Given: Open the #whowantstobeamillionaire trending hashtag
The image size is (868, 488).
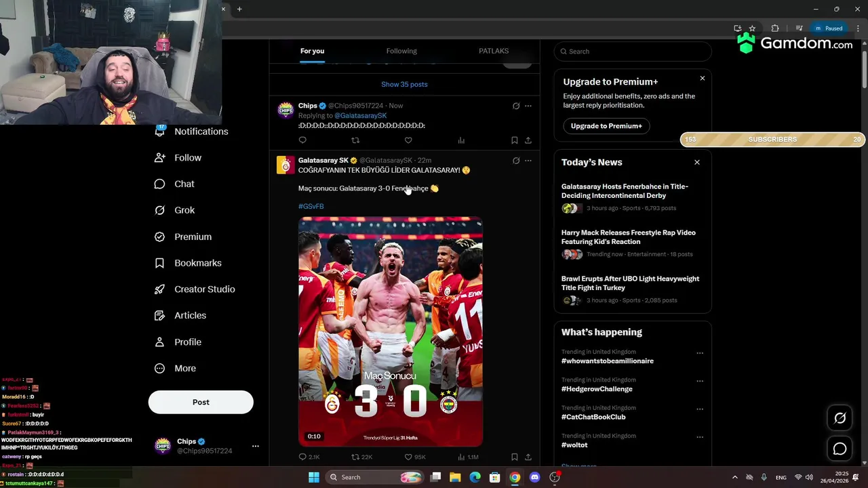Looking at the screenshot, I should (x=608, y=361).
